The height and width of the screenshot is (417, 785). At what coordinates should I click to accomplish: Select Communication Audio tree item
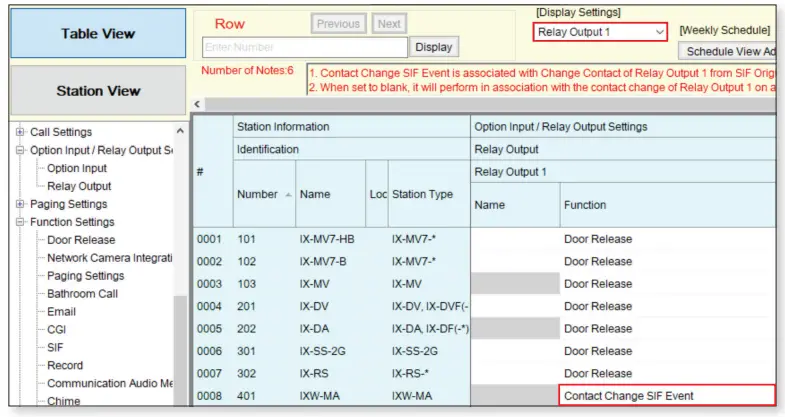110,383
